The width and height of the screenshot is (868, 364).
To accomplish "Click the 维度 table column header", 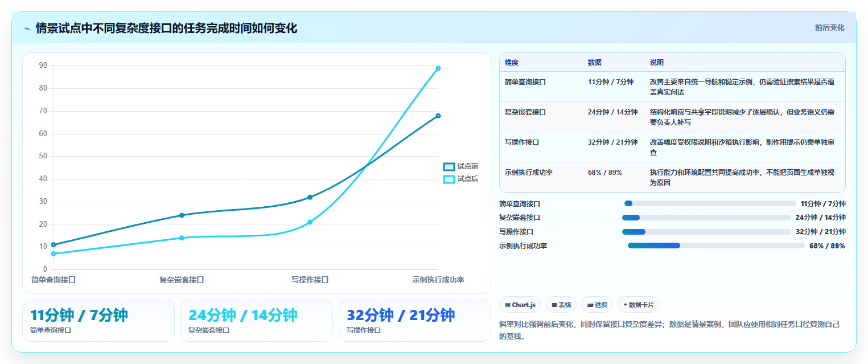I will (512, 63).
